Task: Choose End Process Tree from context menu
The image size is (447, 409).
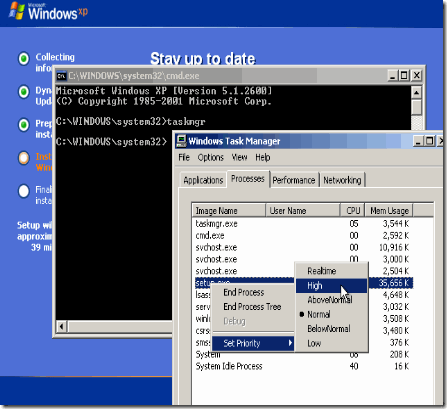Action: pyautogui.click(x=252, y=307)
